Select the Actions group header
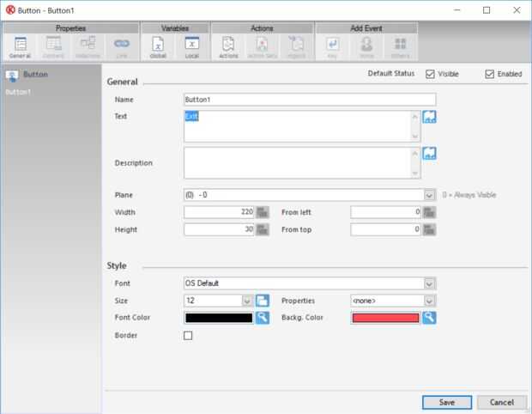The width and height of the screenshot is (532, 414). (262, 28)
